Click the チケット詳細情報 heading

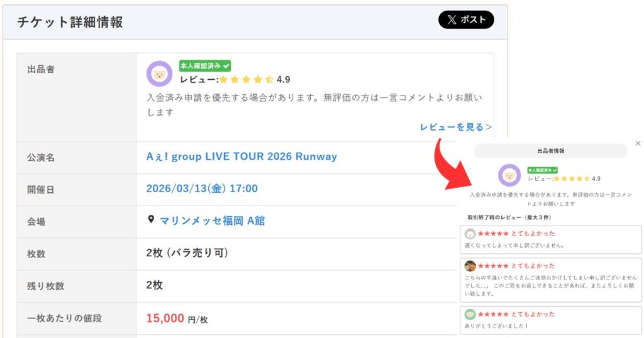[x=70, y=22]
